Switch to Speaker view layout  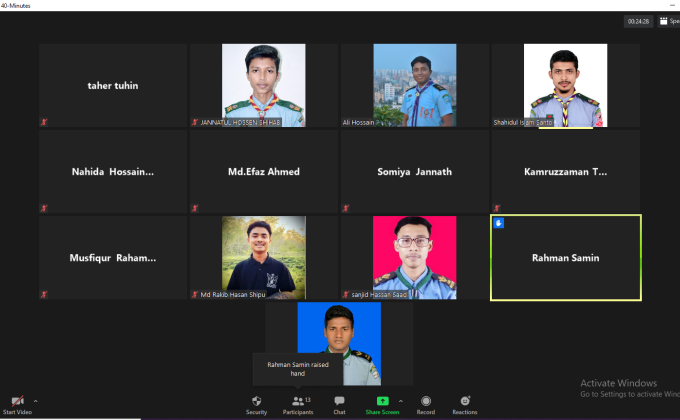click(667, 21)
